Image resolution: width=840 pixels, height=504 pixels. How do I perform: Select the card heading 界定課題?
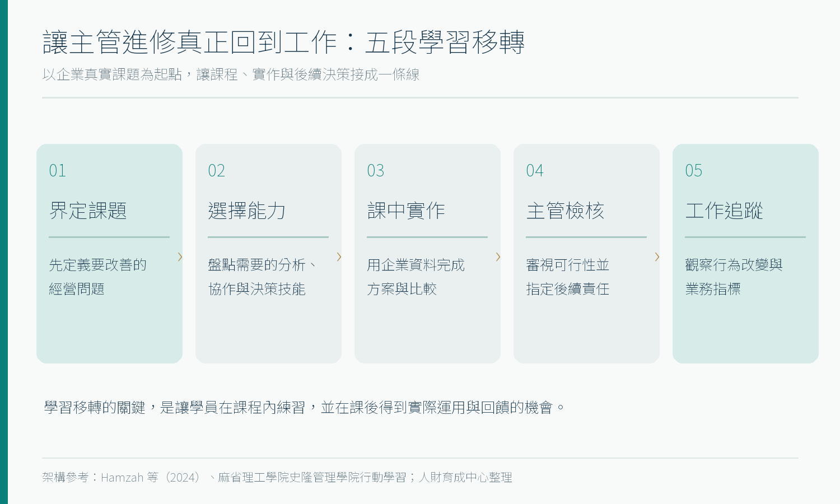[88, 211]
